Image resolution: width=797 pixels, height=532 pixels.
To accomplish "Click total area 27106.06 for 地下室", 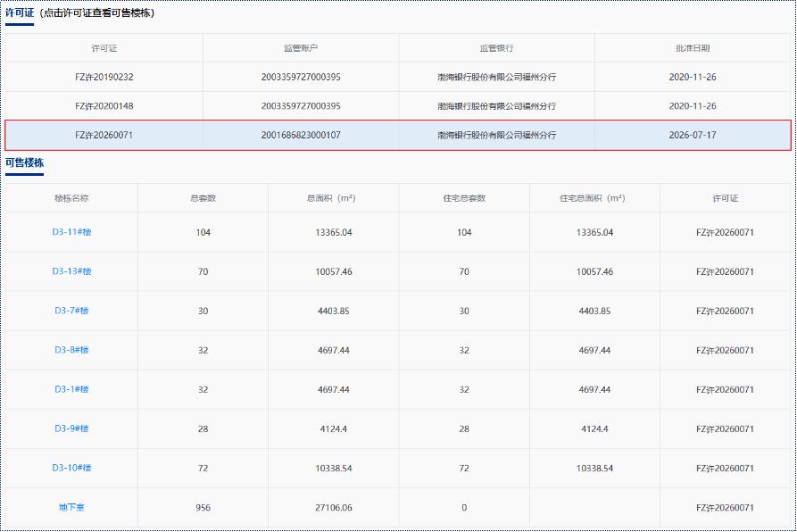I will click(x=334, y=507).
